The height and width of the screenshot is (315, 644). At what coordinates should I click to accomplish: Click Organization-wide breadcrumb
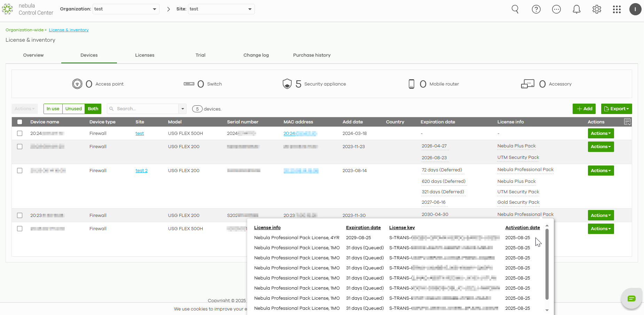tap(24, 30)
